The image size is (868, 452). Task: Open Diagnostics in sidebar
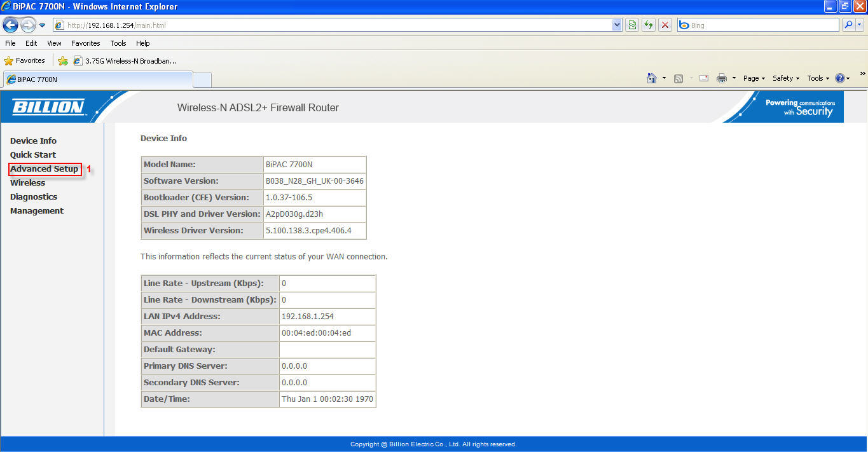pos(34,196)
